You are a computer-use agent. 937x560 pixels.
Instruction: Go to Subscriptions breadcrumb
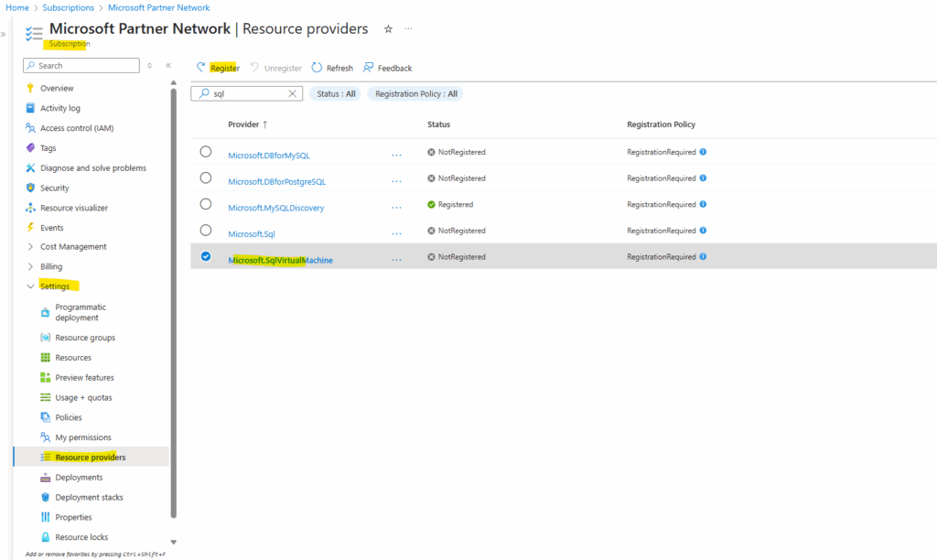[x=68, y=7]
